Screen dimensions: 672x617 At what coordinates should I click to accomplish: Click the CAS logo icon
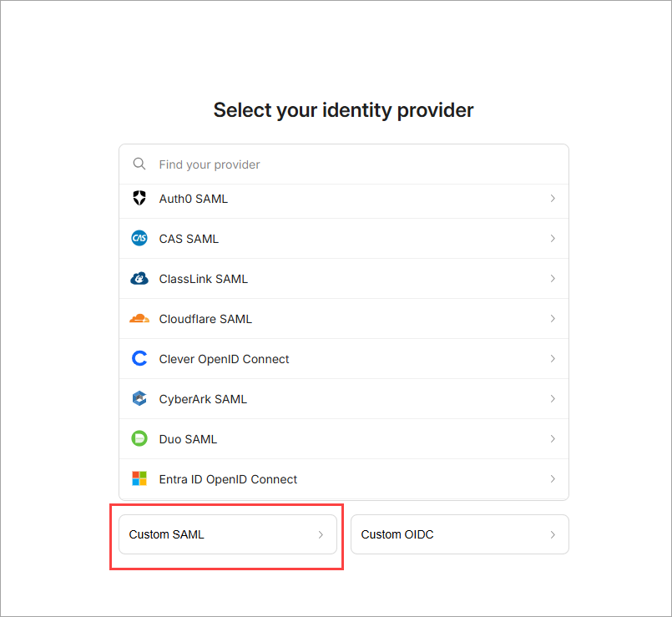pyautogui.click(x=139, y=238)
